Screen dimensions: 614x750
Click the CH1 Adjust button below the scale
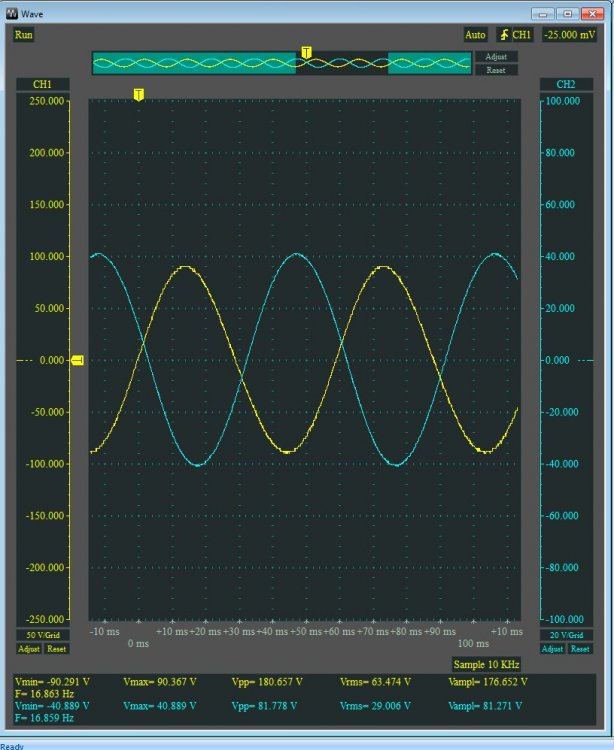[x=29, y=649]
